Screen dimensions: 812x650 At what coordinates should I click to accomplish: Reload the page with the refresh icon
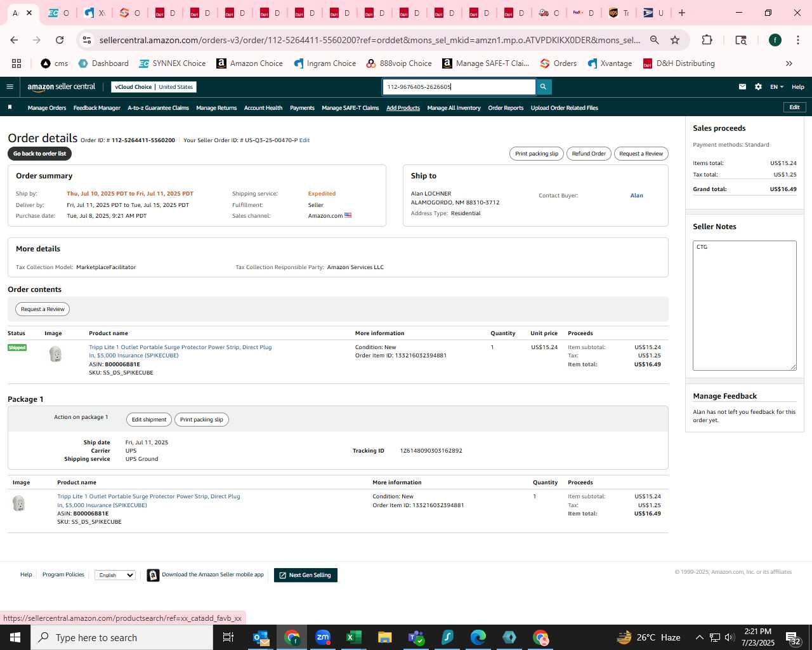[x=60, y=40]
